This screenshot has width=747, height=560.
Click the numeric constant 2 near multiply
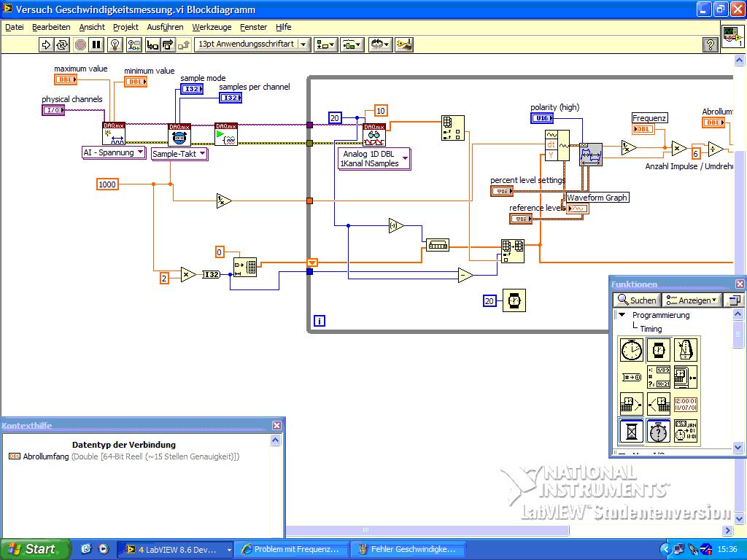164,278
